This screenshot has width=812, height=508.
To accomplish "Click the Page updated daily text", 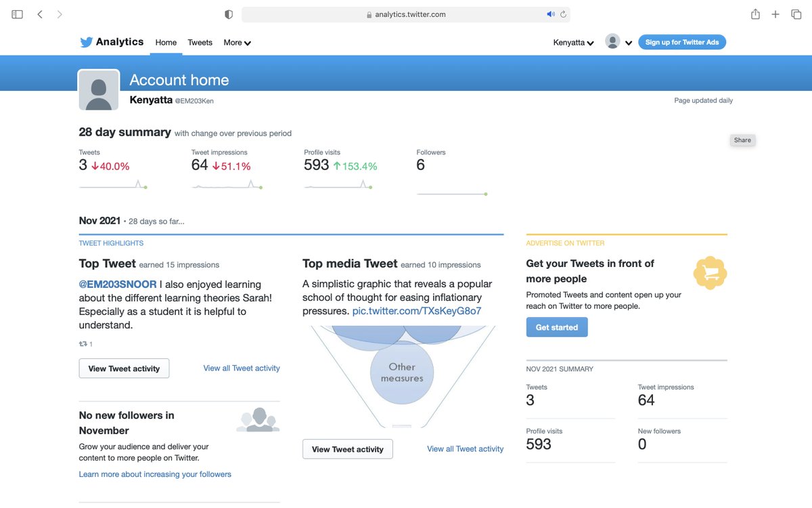I will [703, 100].
